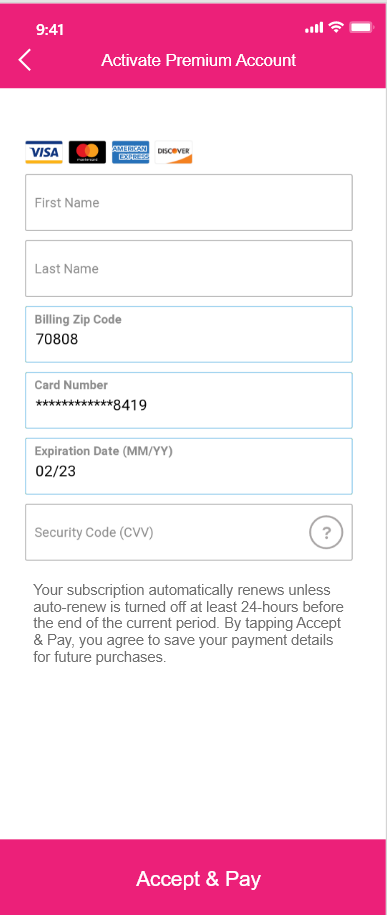The image size is (387, 915).
Task: Click the Discover card logo
Action: (x=173, y=152)
